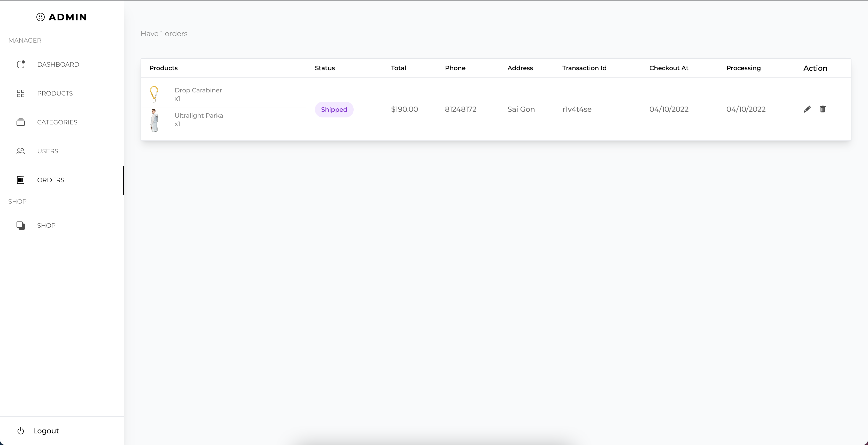Click the Dashboard sidebar icon
This screenshot has height=445, width=868.
[x=21, y=64]
